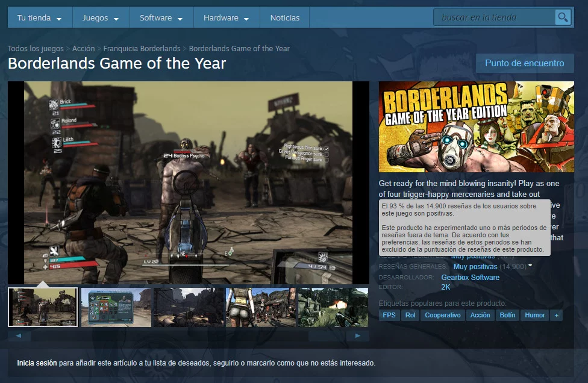Click 'Etiquetas populares para este producto:' text

(442, 303)
